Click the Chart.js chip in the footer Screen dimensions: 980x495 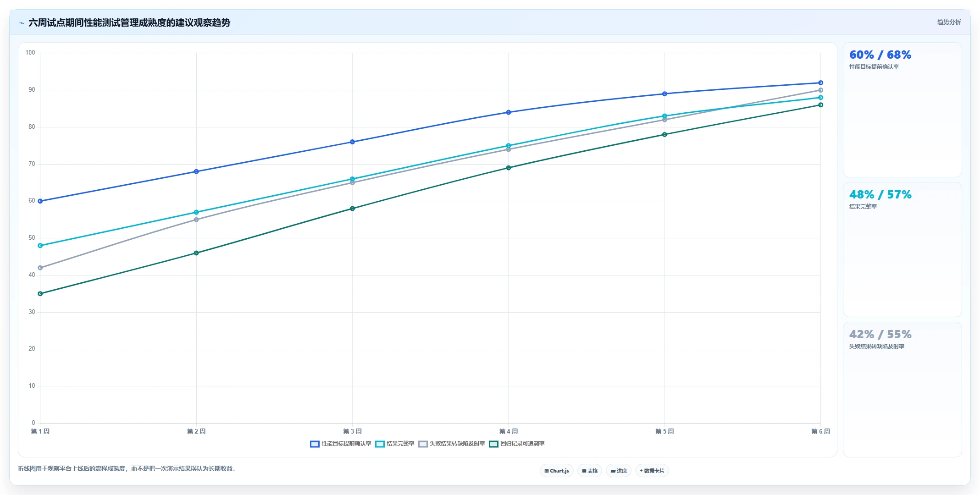(556, 471)
